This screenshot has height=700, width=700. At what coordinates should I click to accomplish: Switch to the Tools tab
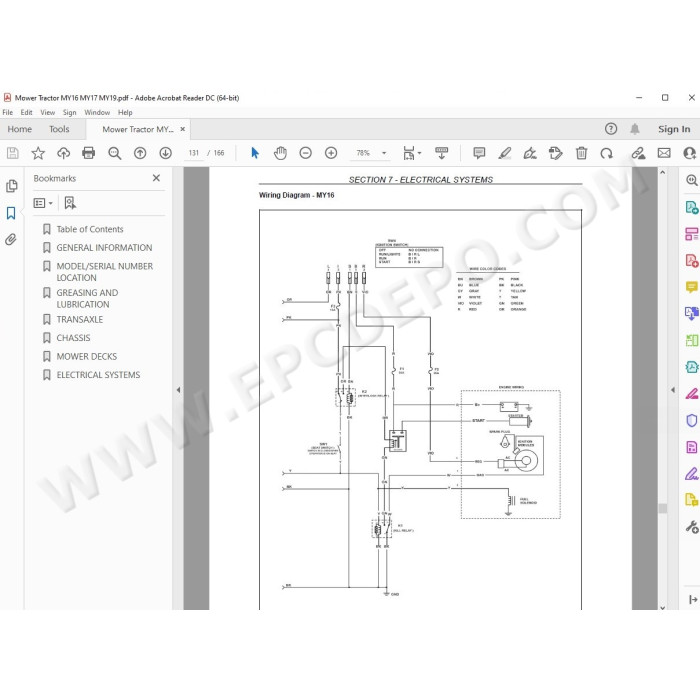(x=59, y=129)
